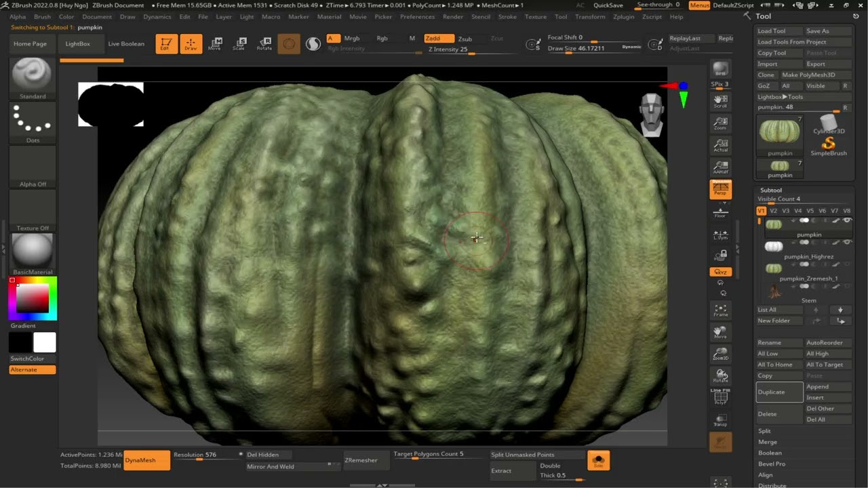Screen dimensions: 868x488
Task: Open the Render menu
Action: tap(453, 17)
